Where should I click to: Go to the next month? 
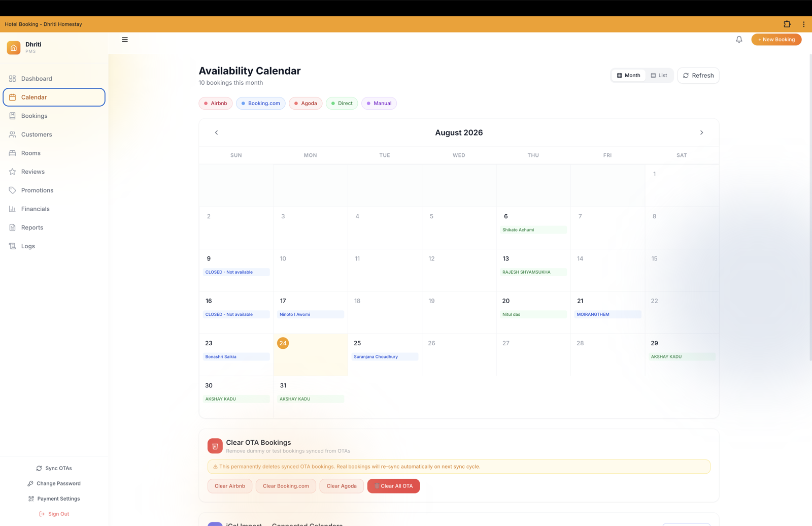[x=701, y=133]
